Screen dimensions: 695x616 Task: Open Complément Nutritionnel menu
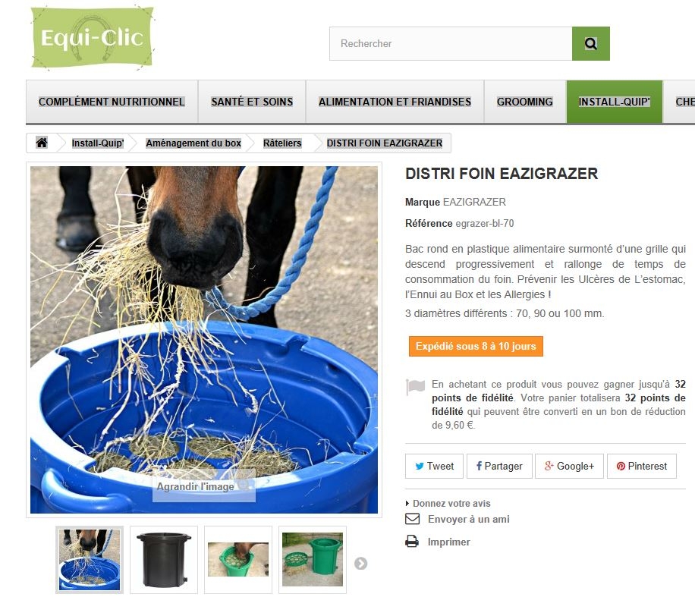click(x=112, y=102)
